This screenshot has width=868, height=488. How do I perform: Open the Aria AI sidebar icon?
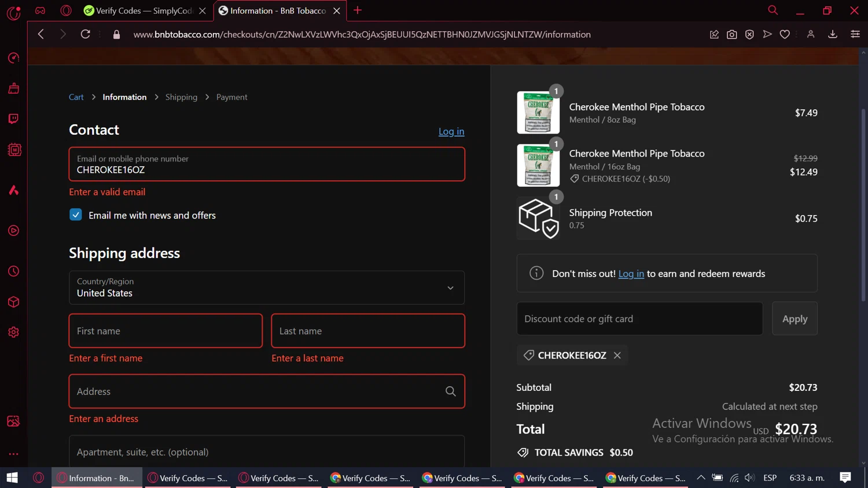pos(13,190)
